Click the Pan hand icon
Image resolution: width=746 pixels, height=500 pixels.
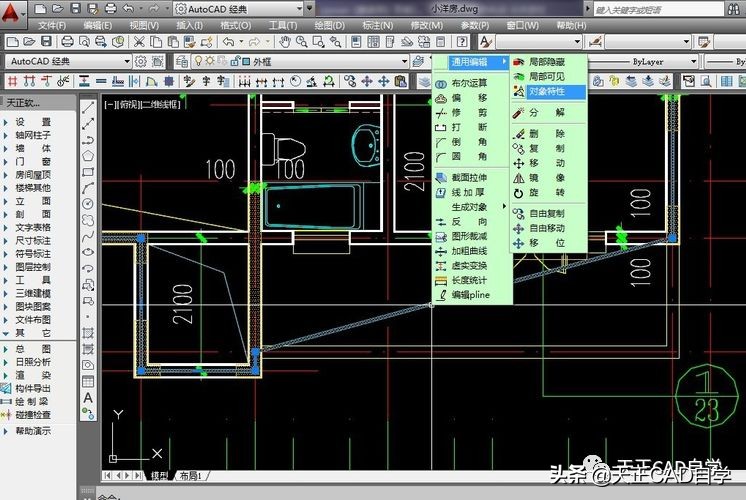285,42
